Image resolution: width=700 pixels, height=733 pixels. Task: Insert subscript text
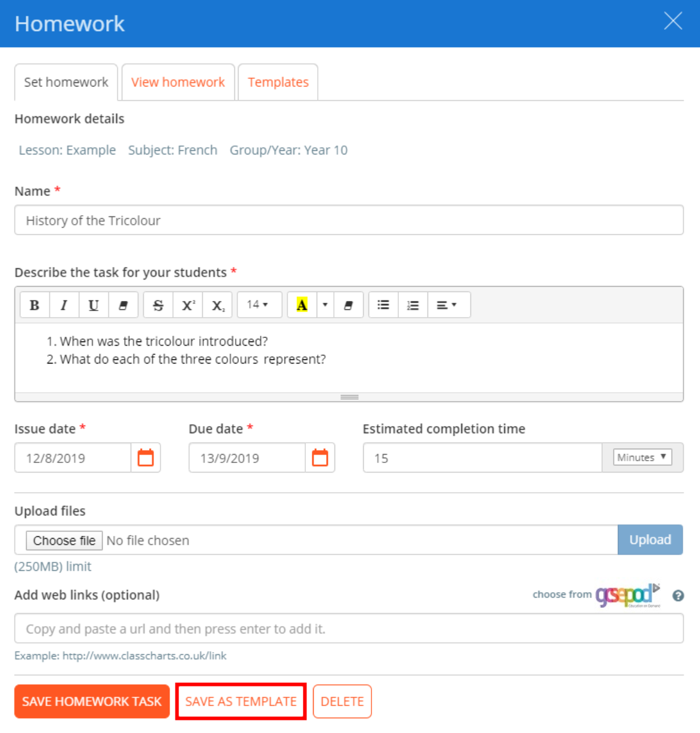(x=217, y=305)
